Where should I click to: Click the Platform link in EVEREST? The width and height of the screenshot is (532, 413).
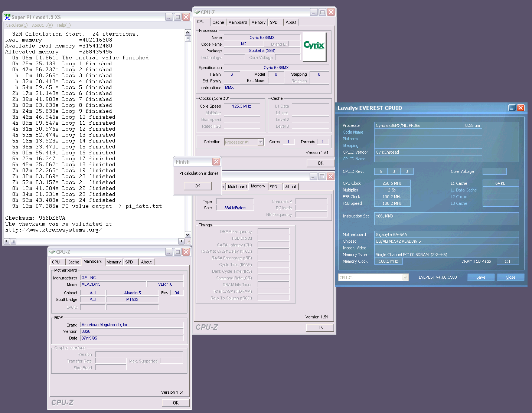coord(350,139)
